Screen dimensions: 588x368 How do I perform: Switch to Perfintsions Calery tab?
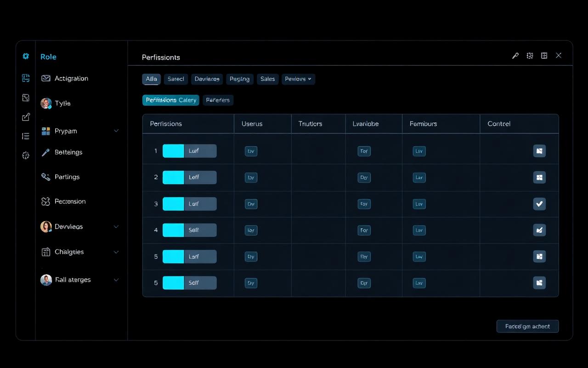[171, 100]
